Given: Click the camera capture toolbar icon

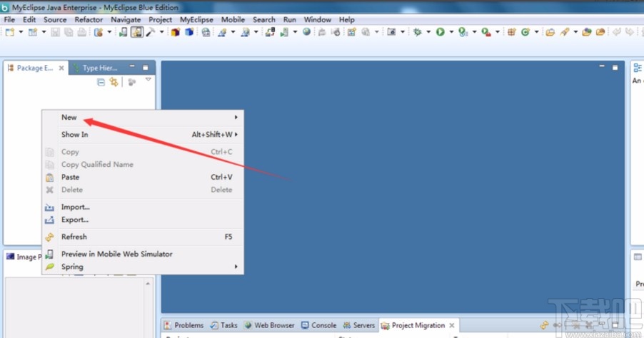Looking at the screenshot, I should (x=391, y=32).
